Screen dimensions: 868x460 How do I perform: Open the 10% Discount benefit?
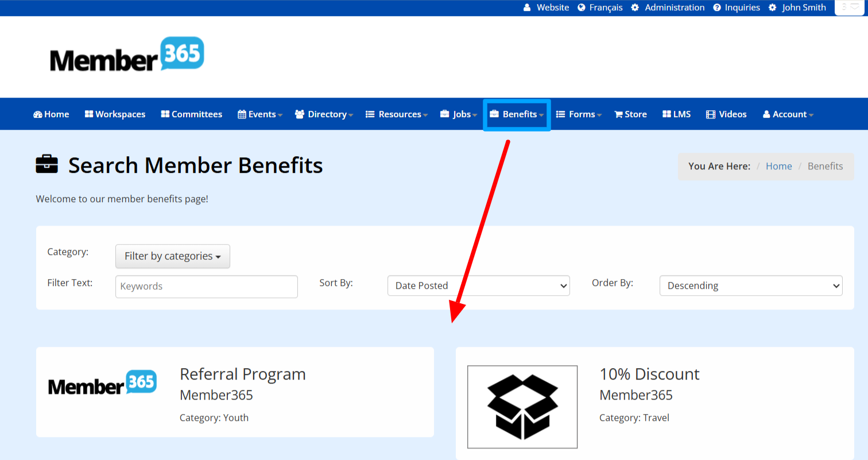[649, 374]
